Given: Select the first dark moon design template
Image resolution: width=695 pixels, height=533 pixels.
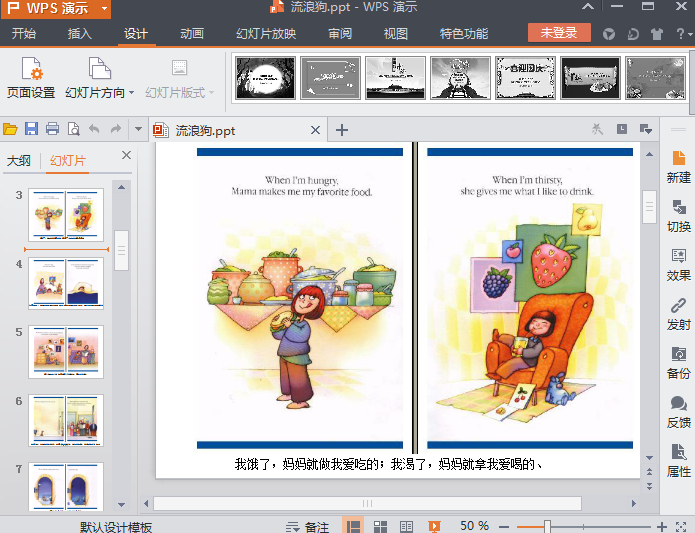Looking at the screenshot, I should [x=266, y=78].
